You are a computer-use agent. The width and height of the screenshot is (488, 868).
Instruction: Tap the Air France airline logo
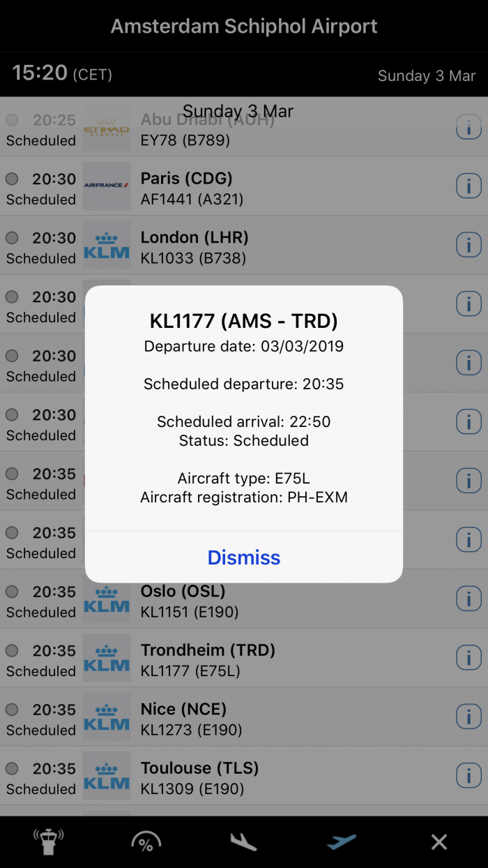107,186
